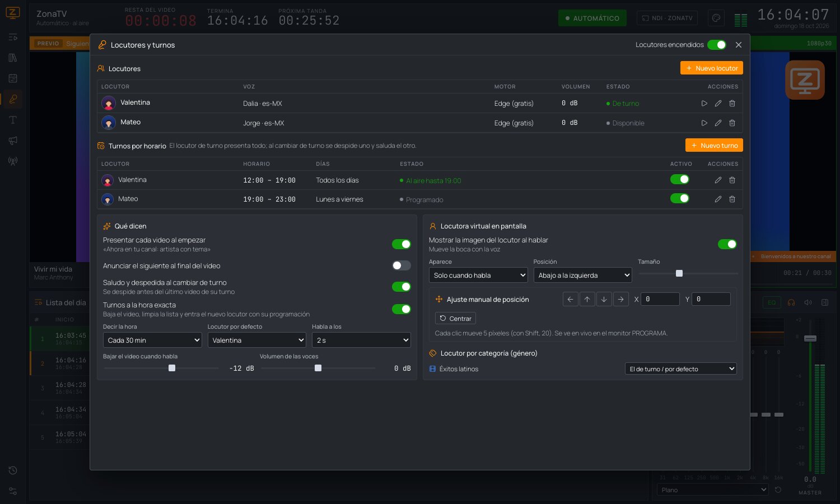Edit Valentina's 12:00 - 19:00 shift
This screenshot has width=840, height=504.
(718, 180)
